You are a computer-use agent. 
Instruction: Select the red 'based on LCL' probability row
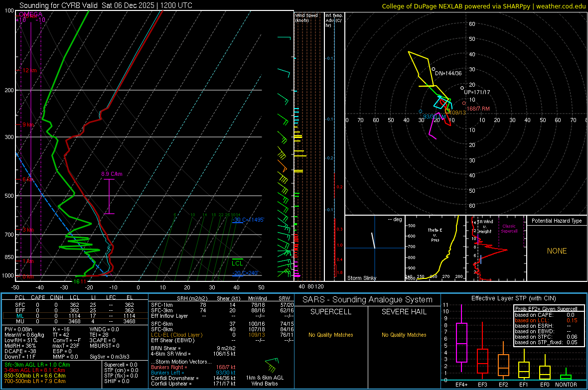(x=546, y=320)
